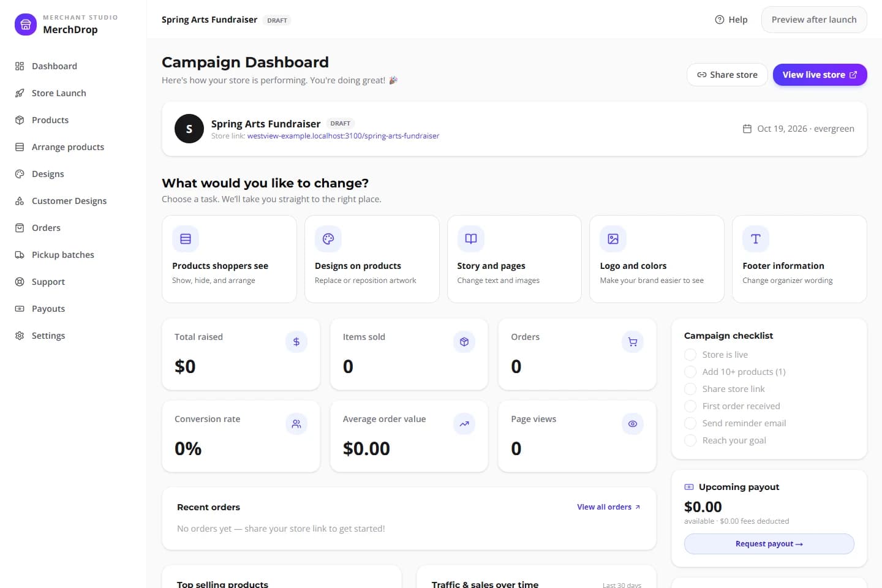Open Pickup batches section
The image size is (882, 588).
pos(73,255)
